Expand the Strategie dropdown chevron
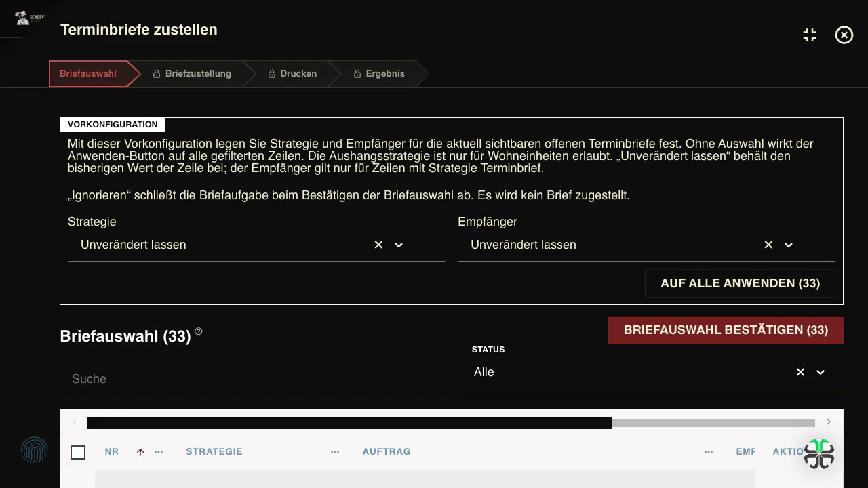Image resolution: width=868 pixels, height=488 pixels. click(399, 245)
